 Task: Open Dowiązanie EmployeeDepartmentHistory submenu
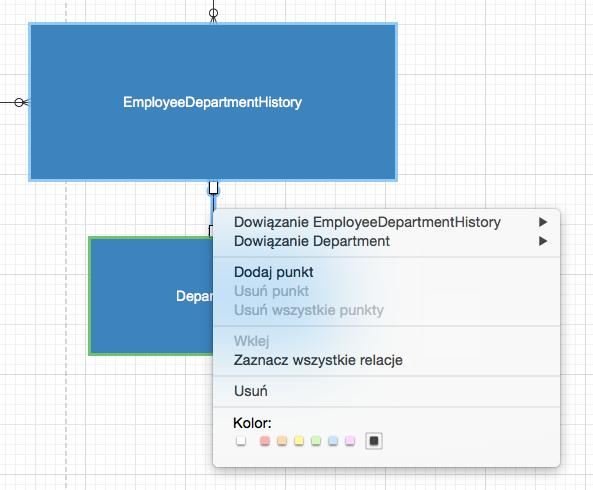387,222
